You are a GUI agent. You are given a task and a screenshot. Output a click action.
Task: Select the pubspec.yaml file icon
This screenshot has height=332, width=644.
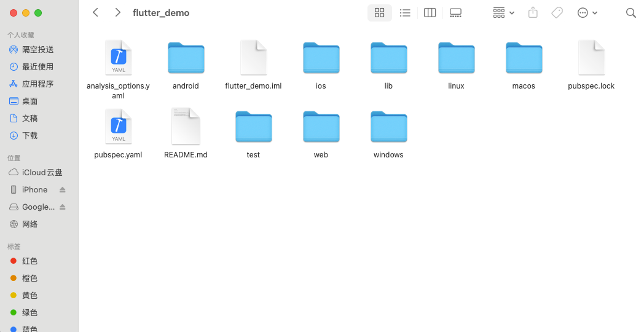pyautogui.click(x=118, y=126)
